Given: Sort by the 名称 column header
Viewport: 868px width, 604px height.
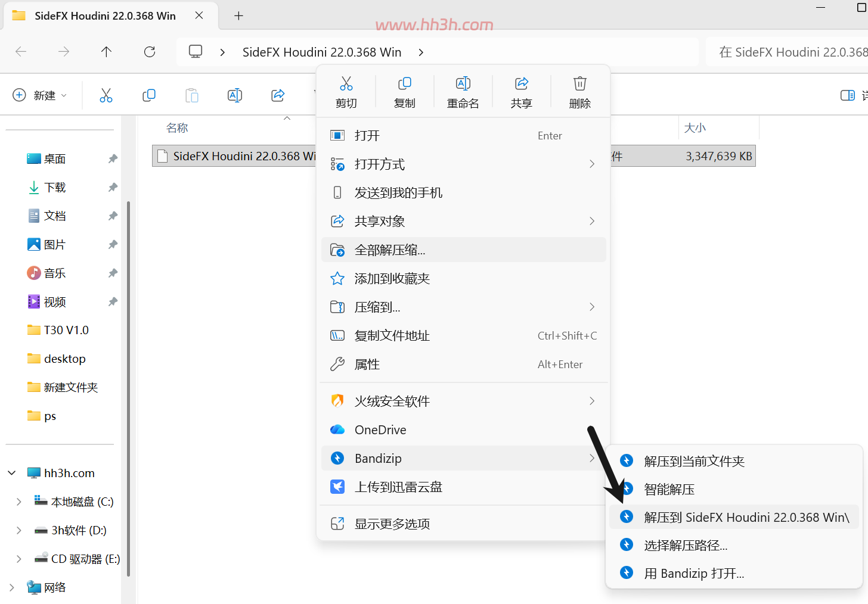Looking at the screenshot, I should 177,128.
